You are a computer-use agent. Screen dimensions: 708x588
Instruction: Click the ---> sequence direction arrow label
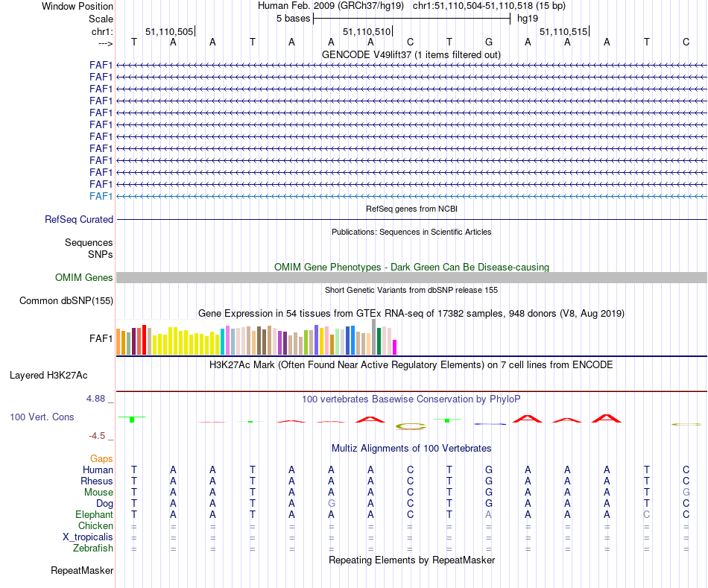(106, 43)
